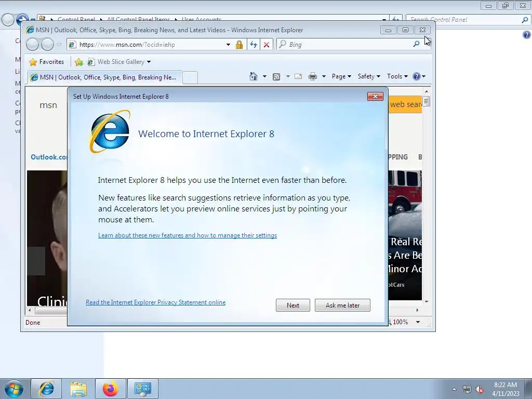Show hidden system tray icons
The width and height of the screenshot is (532, 399).
454,389
